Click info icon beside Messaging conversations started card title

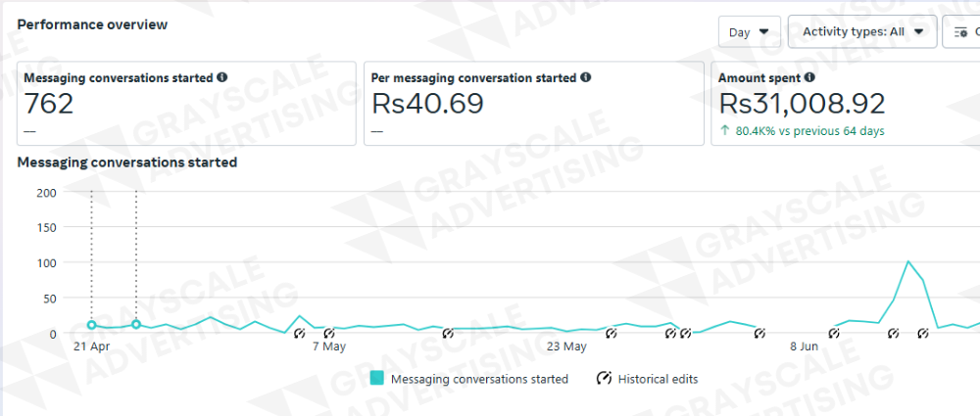click(221, 77)
